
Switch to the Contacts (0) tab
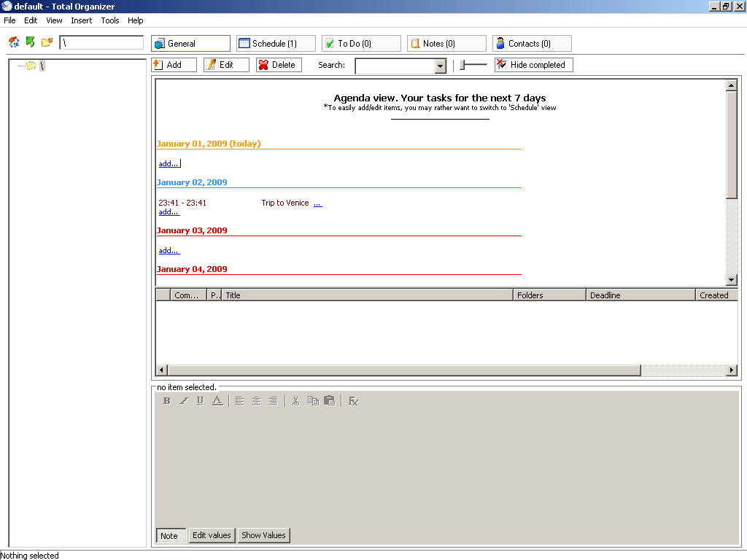(532, 43)
